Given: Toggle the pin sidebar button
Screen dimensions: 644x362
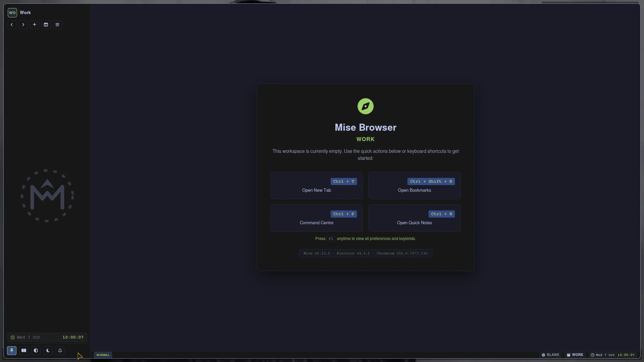Looking at the screenshot, I should (x=12, y=351).
